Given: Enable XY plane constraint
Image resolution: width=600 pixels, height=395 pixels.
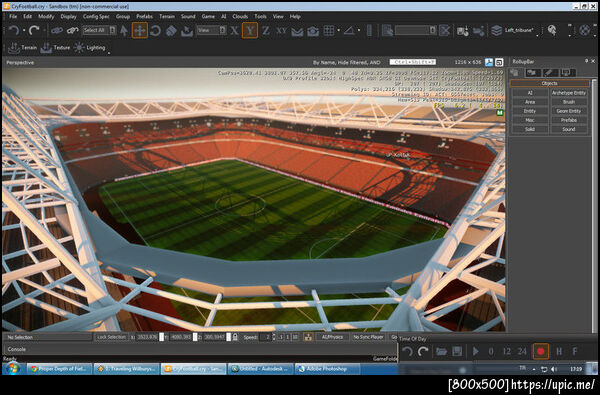Looking at the screenshot, I should click(281, 30).
